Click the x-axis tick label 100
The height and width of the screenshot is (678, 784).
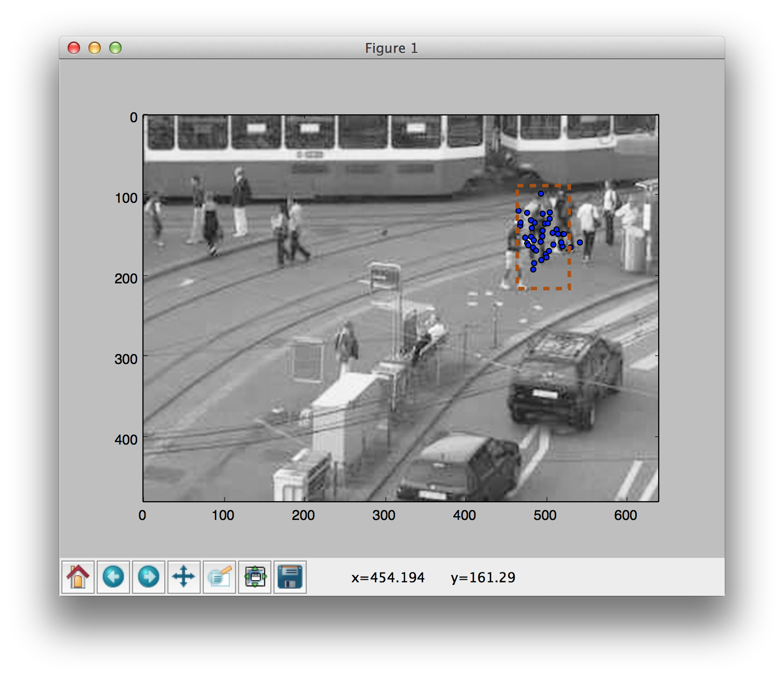pos(223,515)
